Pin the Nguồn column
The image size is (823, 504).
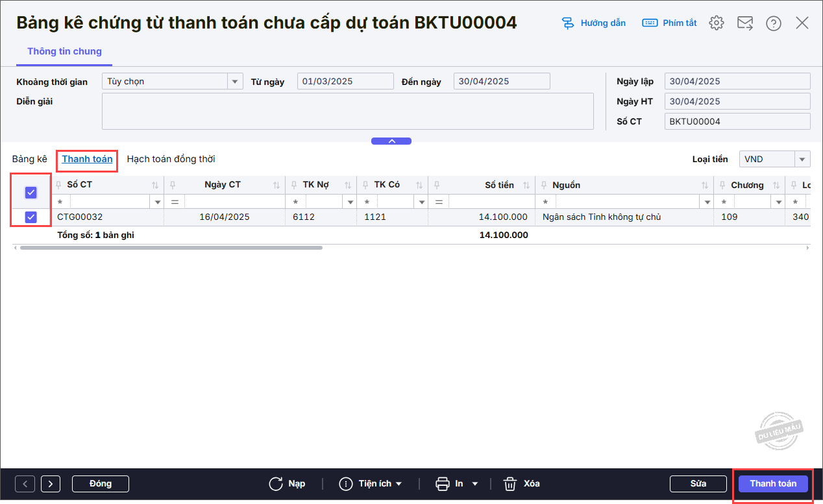pyautogui.click(x=543, y=185)
